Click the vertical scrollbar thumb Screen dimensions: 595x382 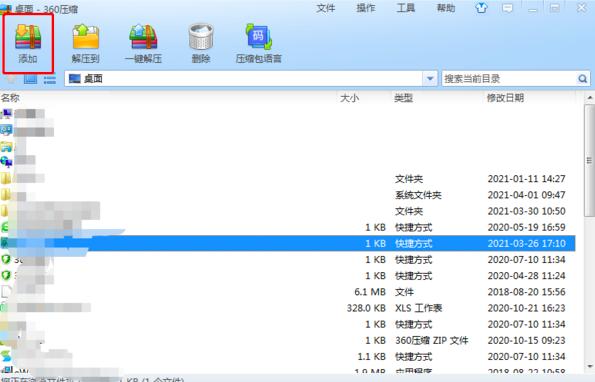click(589, 160)
